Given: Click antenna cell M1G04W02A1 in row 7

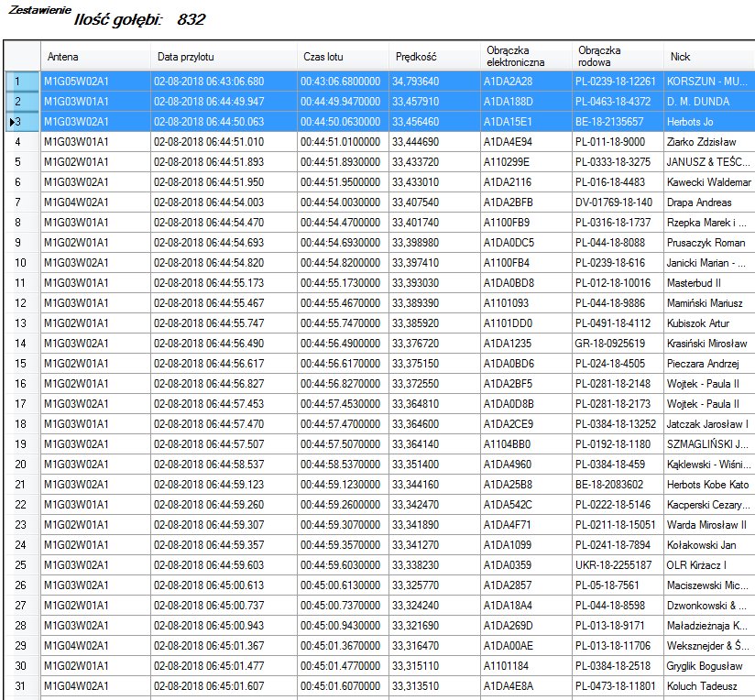Looking at the screenshot, I should [95, 202].
